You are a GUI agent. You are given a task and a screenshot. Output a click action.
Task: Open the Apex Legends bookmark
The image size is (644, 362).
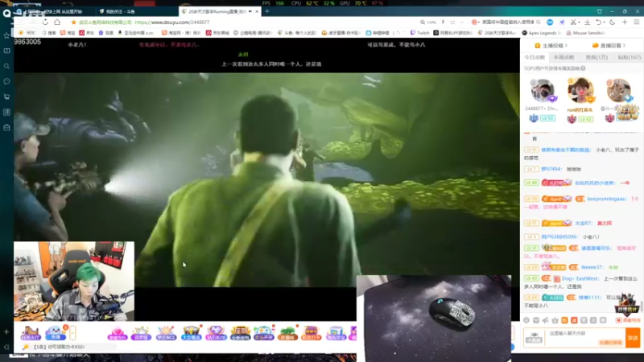tap(541, 33)
